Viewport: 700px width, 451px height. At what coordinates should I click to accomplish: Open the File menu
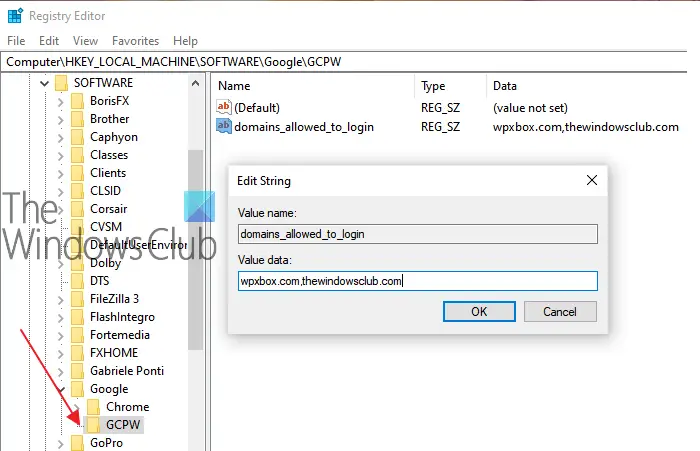coord(16,41)
